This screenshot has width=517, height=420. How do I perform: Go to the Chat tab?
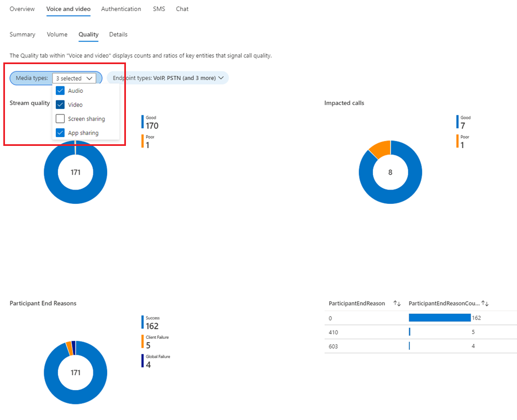[182, 9]
